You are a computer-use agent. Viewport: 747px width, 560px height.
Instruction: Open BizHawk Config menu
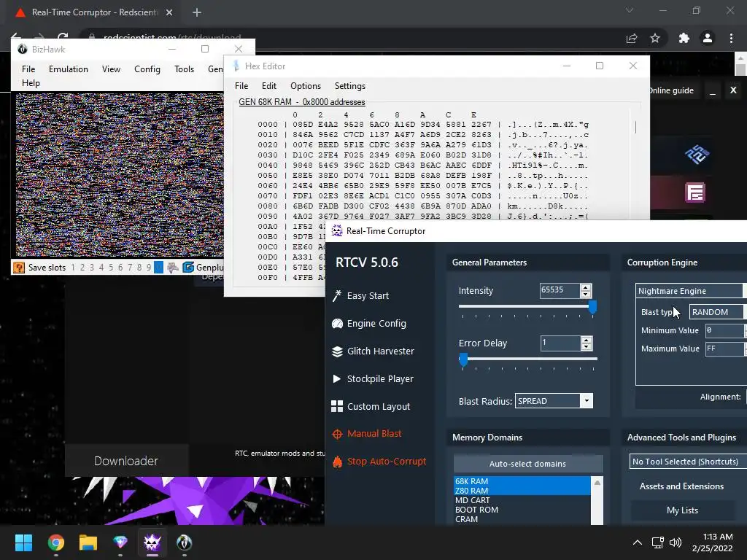[x=147, y=69]
